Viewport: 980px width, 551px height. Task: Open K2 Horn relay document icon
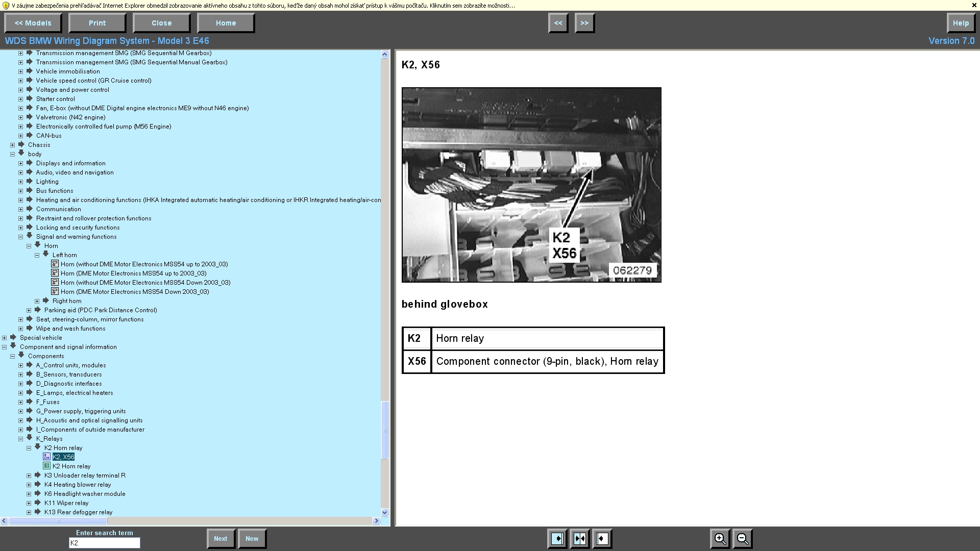pyautogui.click(x=47, y=466)
